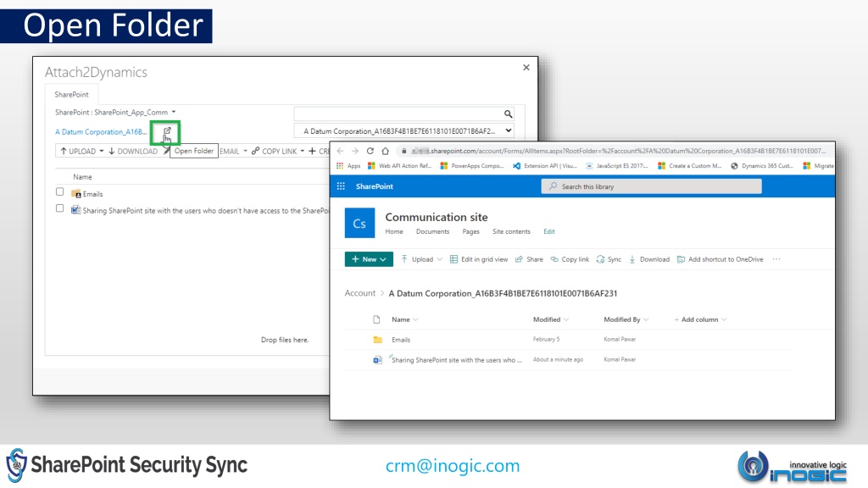Open Web API Action Ref bookmark

coord(400,166)
